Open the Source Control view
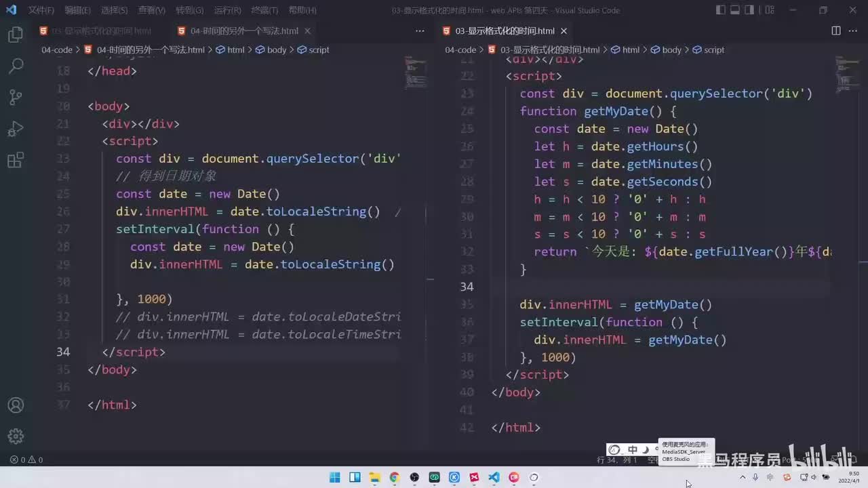 (16, 98)
